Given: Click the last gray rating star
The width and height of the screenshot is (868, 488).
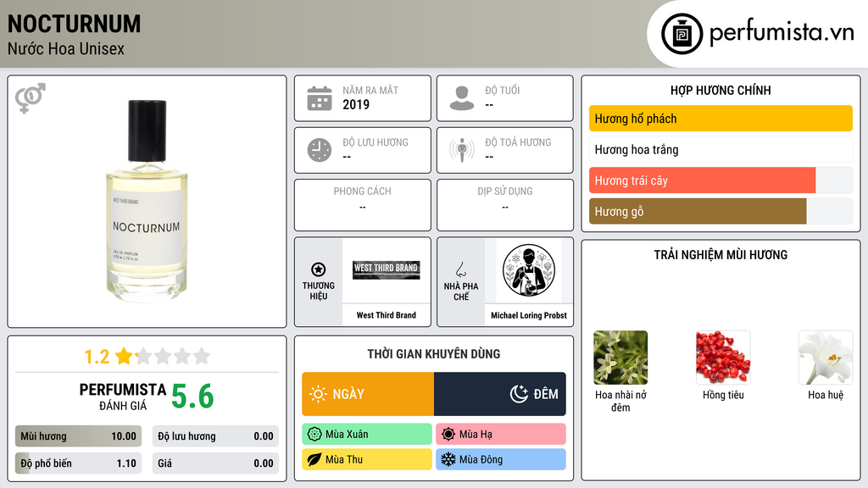Looking at the screenshot, I should click(202, 356).
